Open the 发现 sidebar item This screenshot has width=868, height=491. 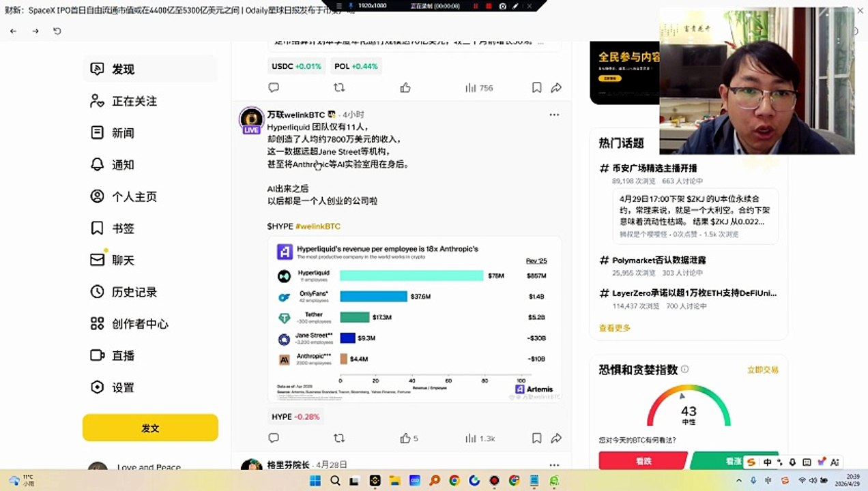click(150, 69)
